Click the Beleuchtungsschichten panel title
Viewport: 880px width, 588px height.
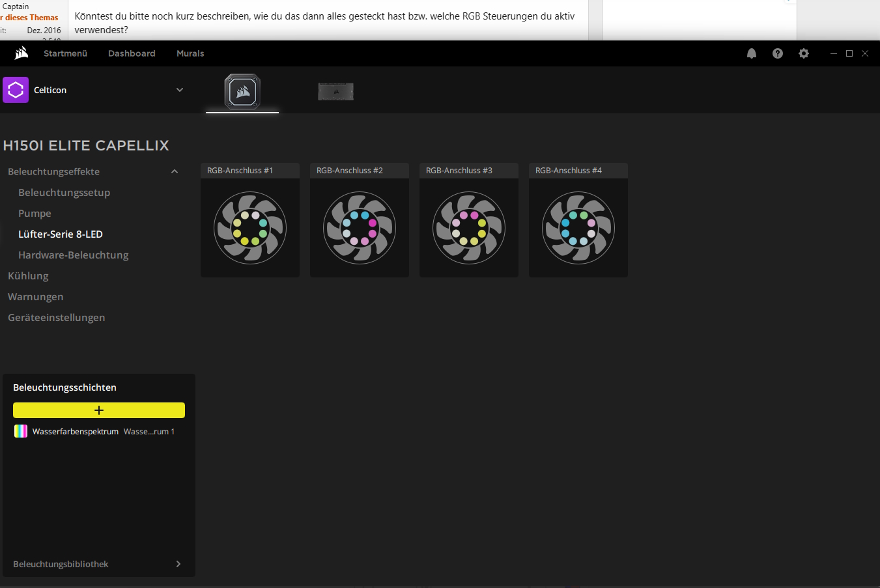click(x=64, y=387)
